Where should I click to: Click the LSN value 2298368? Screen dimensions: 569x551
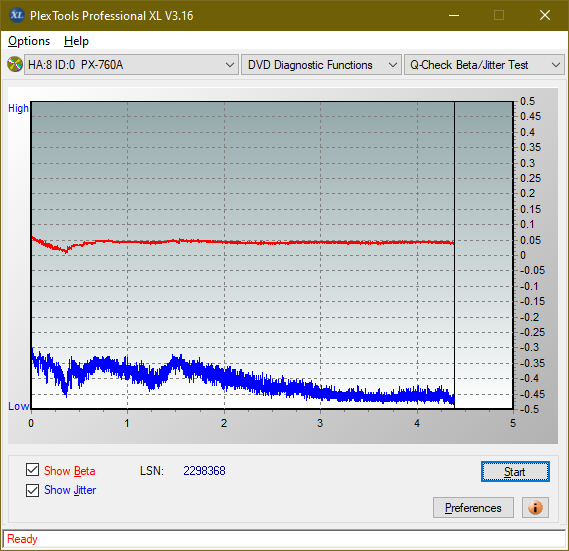204,471
